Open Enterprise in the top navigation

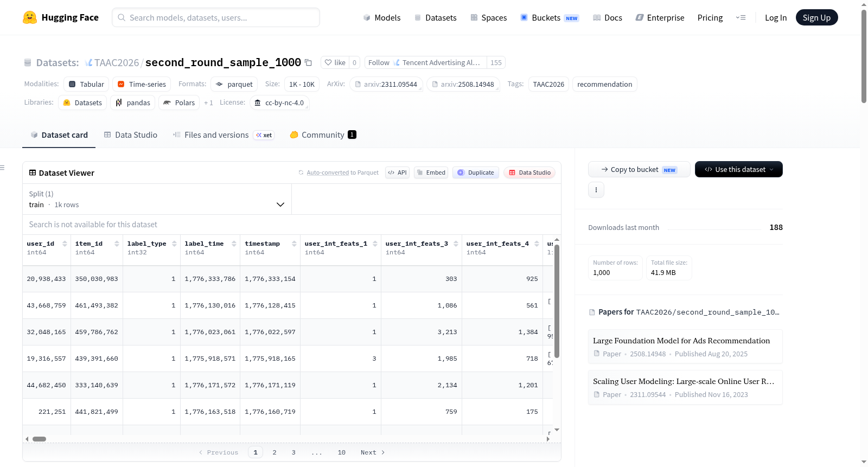pyautogui.click(x=660, y=17)
